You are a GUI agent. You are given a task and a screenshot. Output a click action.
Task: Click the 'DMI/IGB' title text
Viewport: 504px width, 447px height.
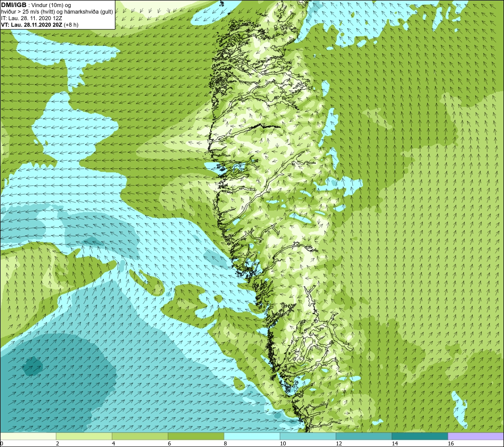(14, 5)
